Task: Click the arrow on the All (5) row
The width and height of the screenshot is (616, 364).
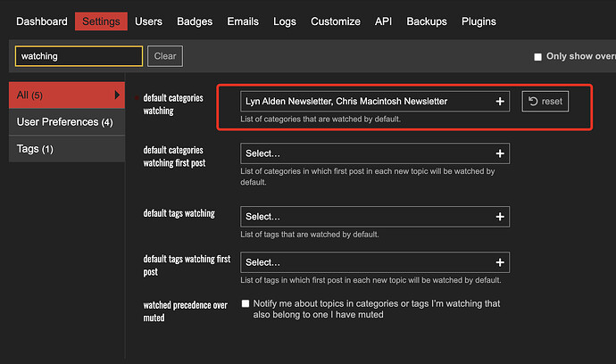Action: (x=117, y=95)
